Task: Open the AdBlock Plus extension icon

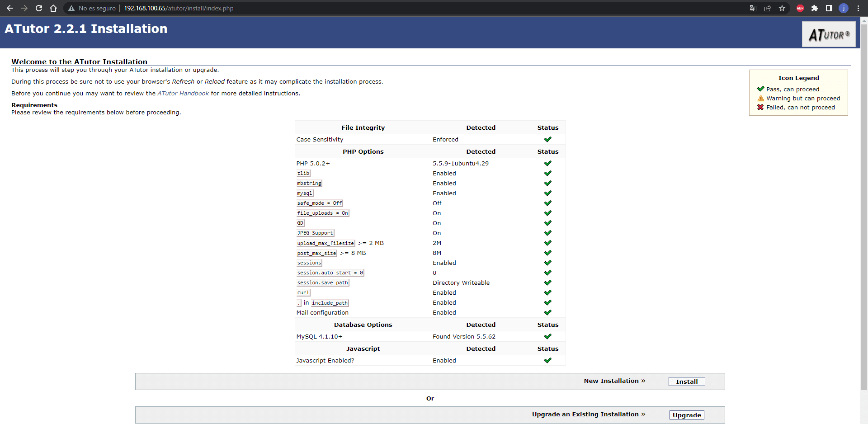Action: pos(800,8)
